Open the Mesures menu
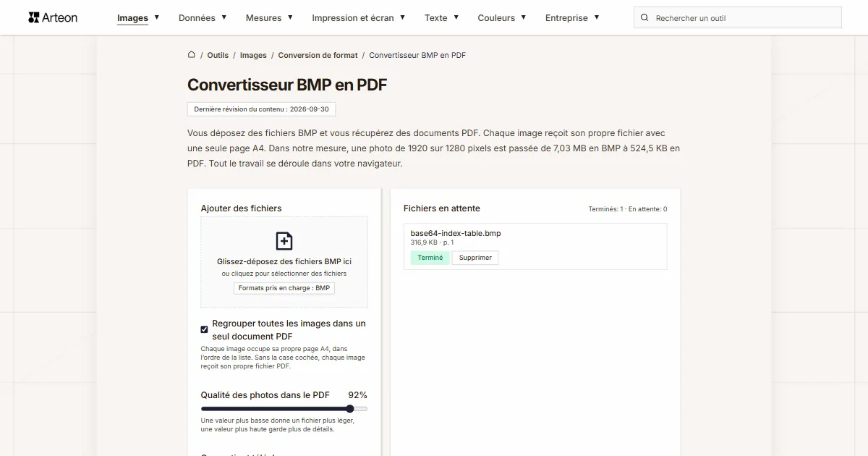 tap(263, 18)
